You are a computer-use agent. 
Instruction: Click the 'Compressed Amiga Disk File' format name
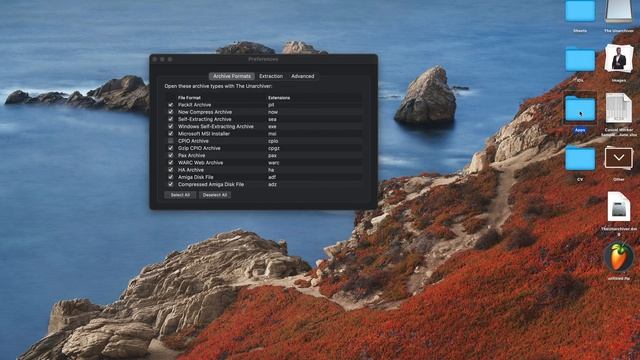211,184
